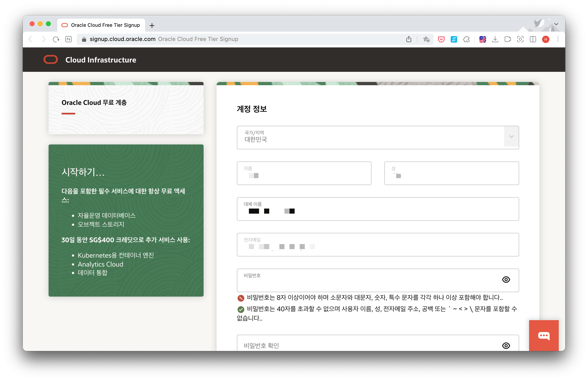Open the tab list chevron at top right
The width and height of the screenshot is (588, 381).
click(556, 24)
